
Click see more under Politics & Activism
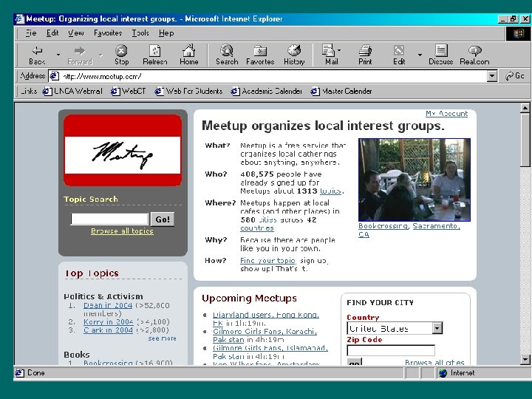(x=162, y=338)
